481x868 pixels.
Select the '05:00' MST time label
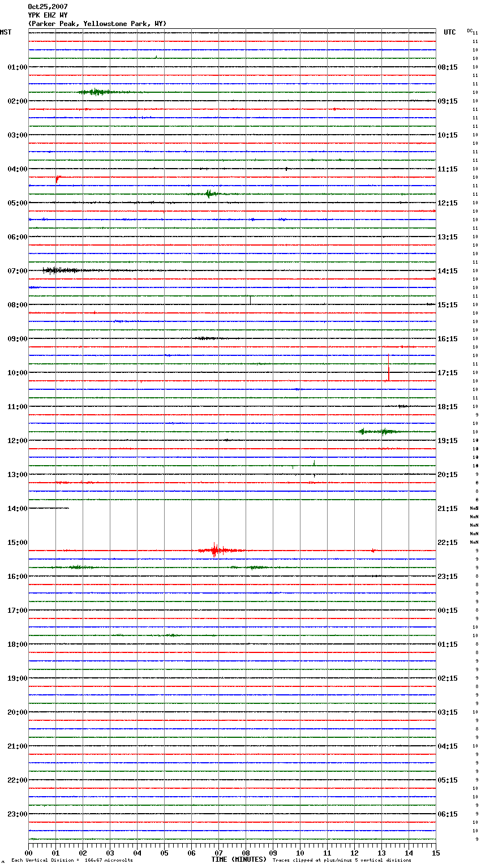coord(18,203)
